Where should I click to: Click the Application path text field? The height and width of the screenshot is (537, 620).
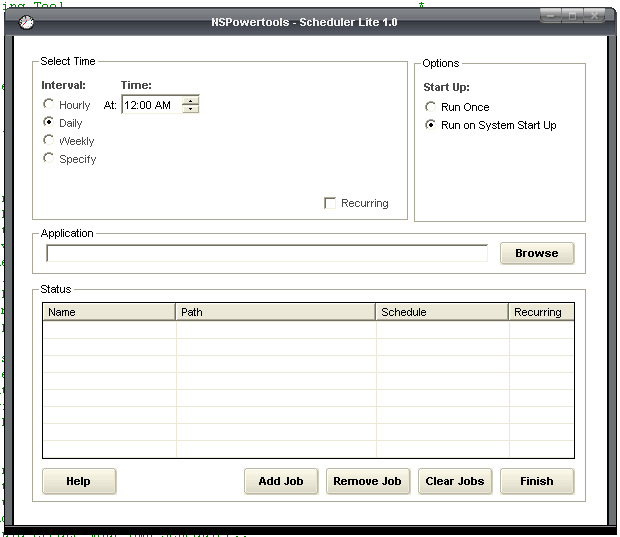click(x=267, y=253)
